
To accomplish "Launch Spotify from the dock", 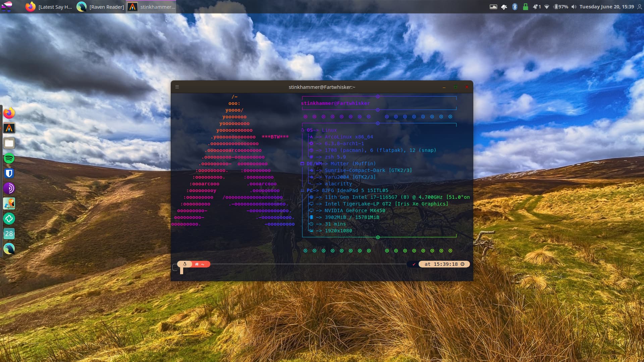I will (9, 158).
